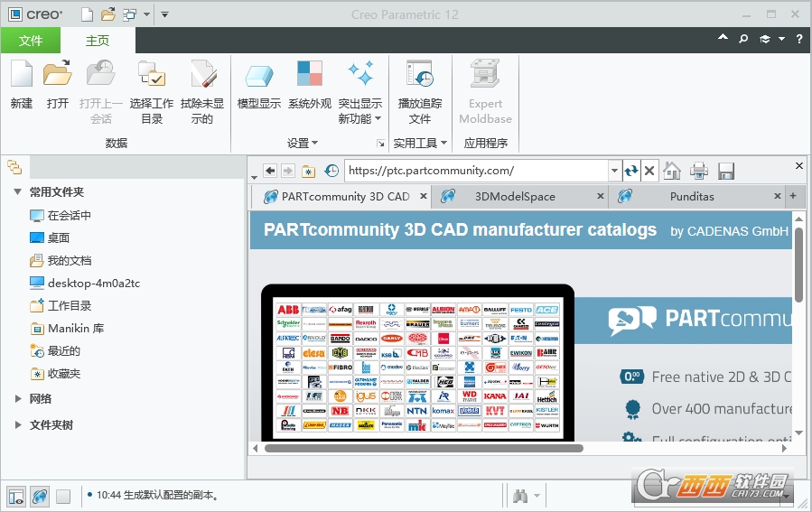812x512 pixels.
Task: Go to browser home page icon
Action: [x=672, y=171]
